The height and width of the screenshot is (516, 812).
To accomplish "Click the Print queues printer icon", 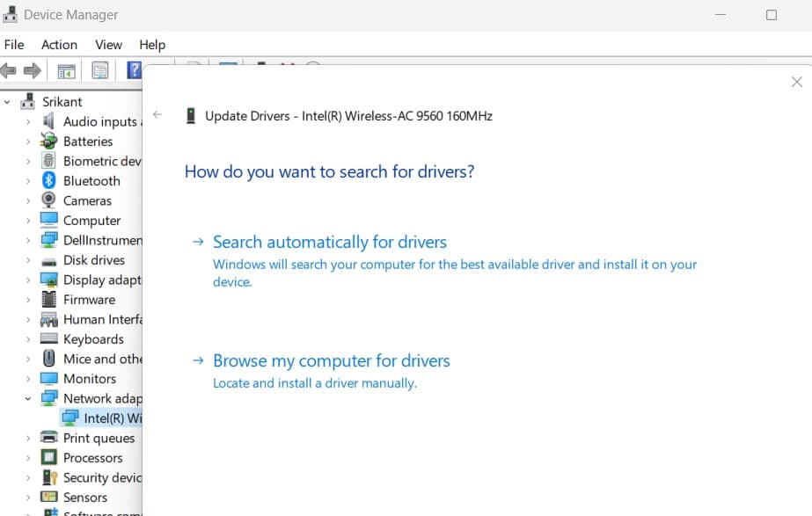I will pyautogui.click(x=48, y=438).
